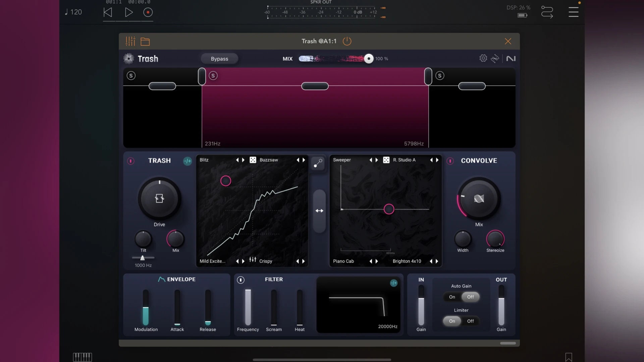Image resolution: width=644 pixels, height=362 pixels.
Task: Select previous Blitz distortion type
Action: (237, 160)
